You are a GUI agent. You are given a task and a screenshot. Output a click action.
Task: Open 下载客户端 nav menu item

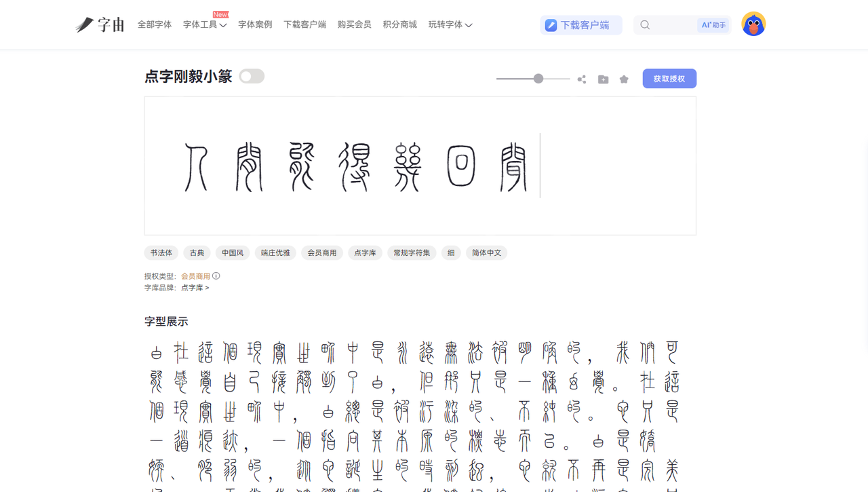click(x=304, y=24)
